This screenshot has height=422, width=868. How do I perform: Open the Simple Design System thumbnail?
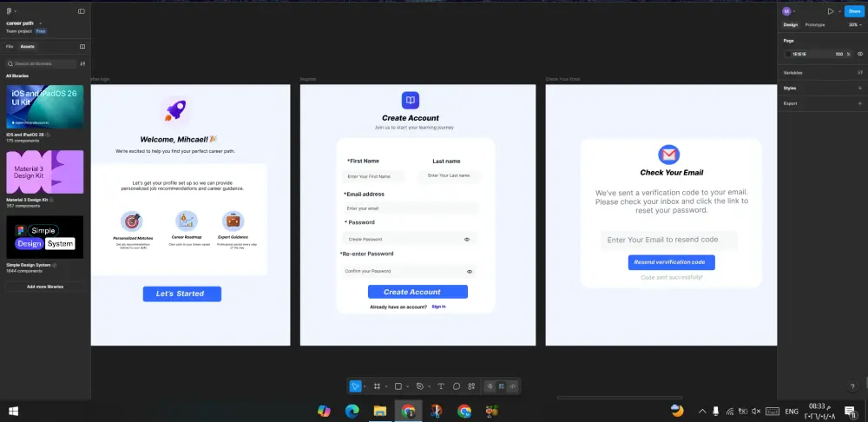click(45, 237)
